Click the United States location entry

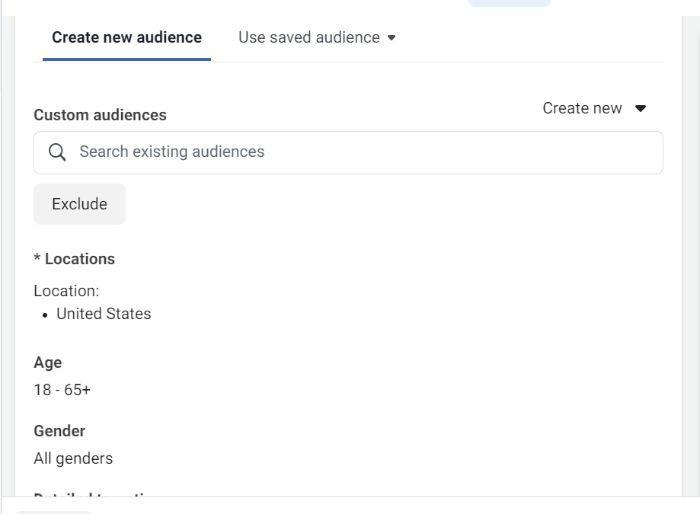coord(104,314)
